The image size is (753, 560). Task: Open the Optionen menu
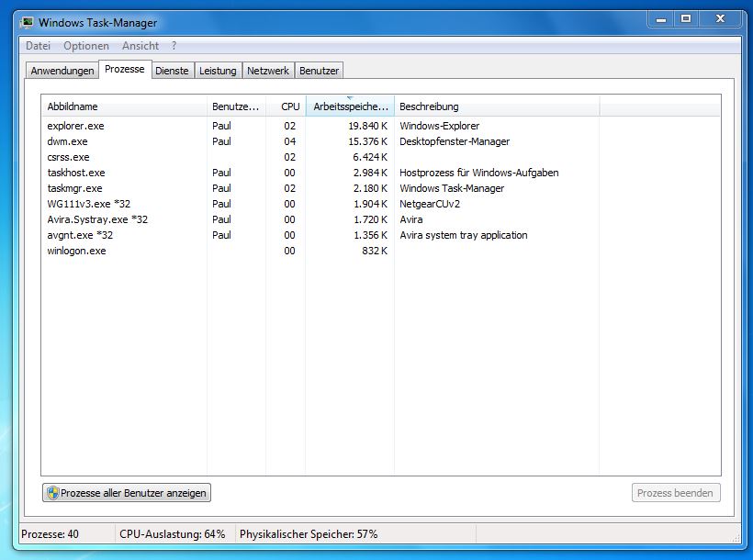click(x=86, y=46)
